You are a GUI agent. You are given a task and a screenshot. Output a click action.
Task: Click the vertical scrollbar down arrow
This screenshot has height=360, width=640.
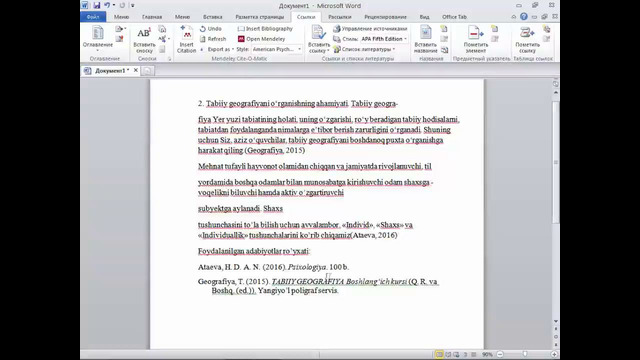click(556, 322)
